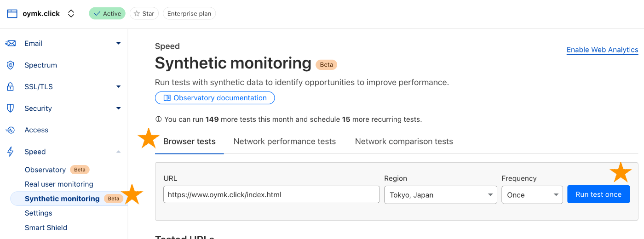Click the URL input field
Screen dimensions: 644x239
pos(271,195)
